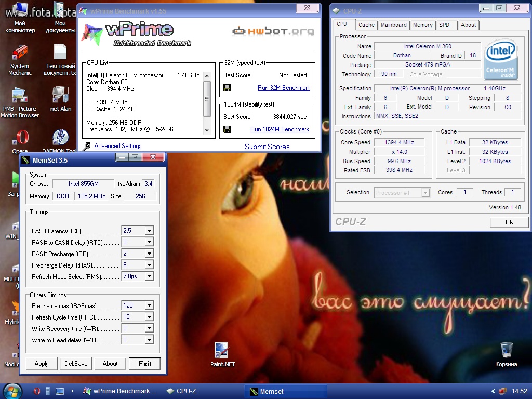Click OK button in CPU-Z

pyautogui.click(x=509, y=222)
